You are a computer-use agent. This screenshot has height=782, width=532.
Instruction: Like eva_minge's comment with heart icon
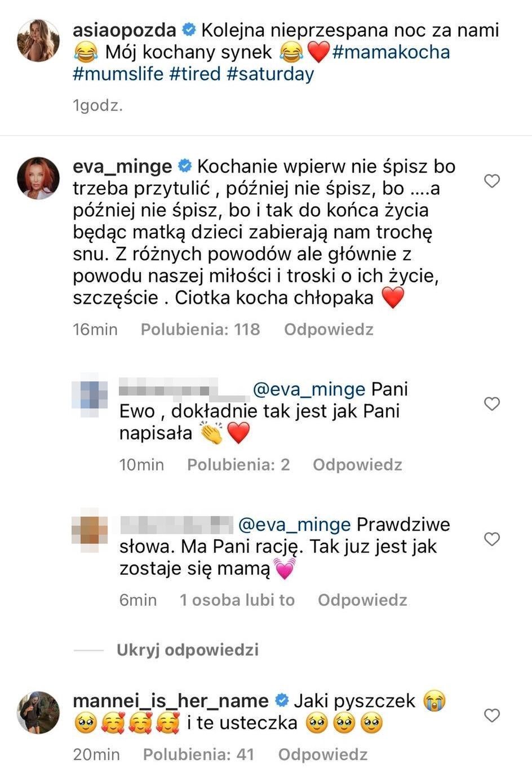point(492,181)
